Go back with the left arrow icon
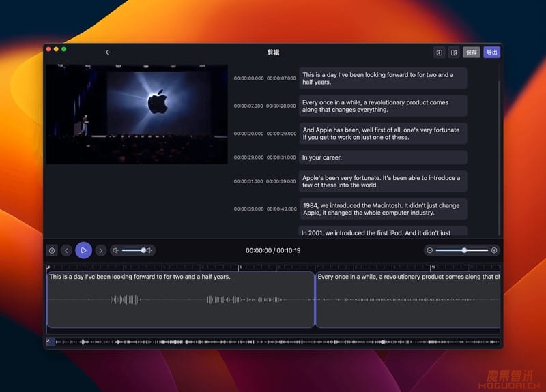 (109, 52)
